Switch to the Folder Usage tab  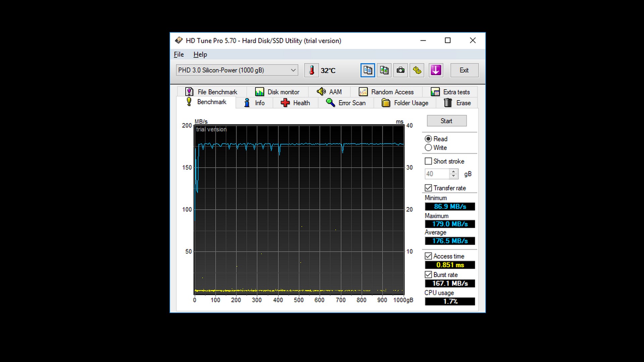point(405,103)
